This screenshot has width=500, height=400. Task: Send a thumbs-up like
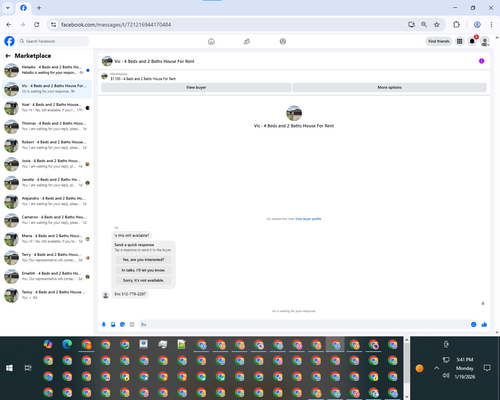484,324
